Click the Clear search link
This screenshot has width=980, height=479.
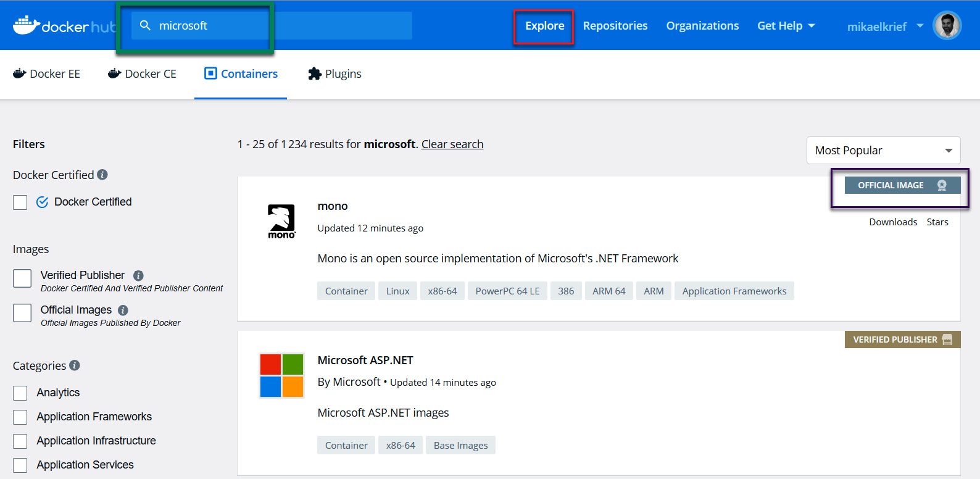click(452, 144)
